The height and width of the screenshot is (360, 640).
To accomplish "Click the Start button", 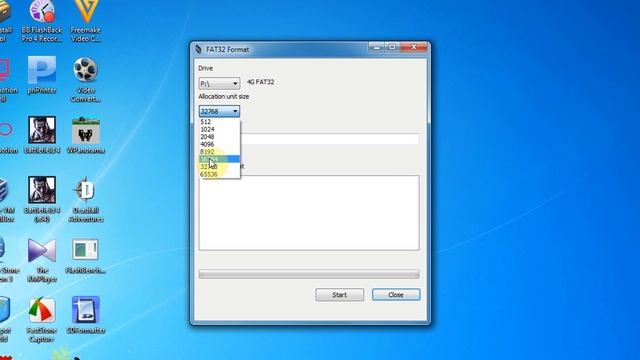I will [339, 295].
